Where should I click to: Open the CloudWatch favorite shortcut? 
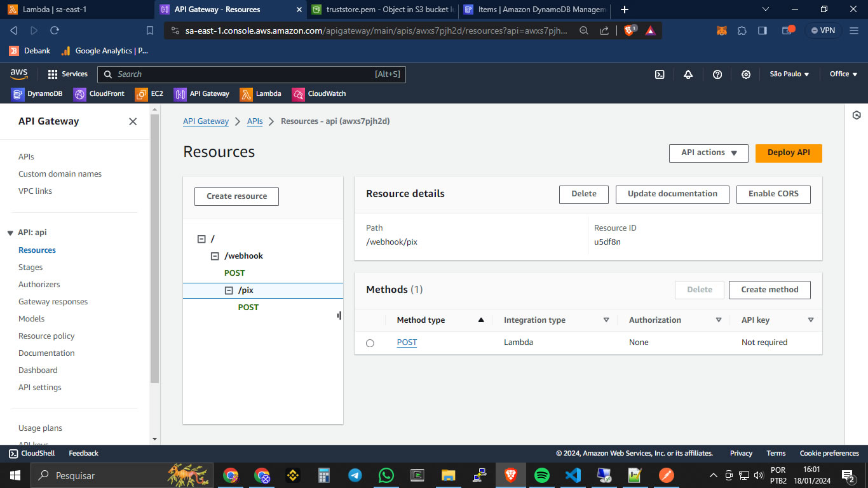click(319, 94)
